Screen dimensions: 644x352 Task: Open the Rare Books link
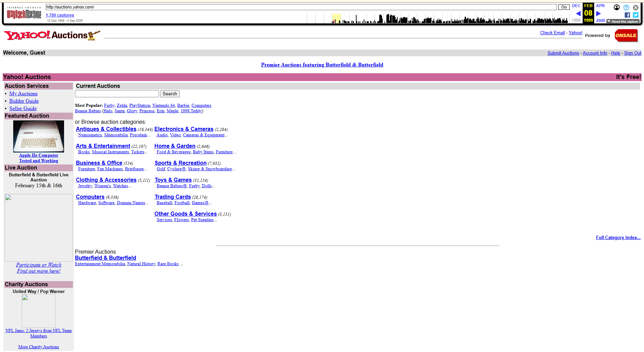[x=168, y=264]
